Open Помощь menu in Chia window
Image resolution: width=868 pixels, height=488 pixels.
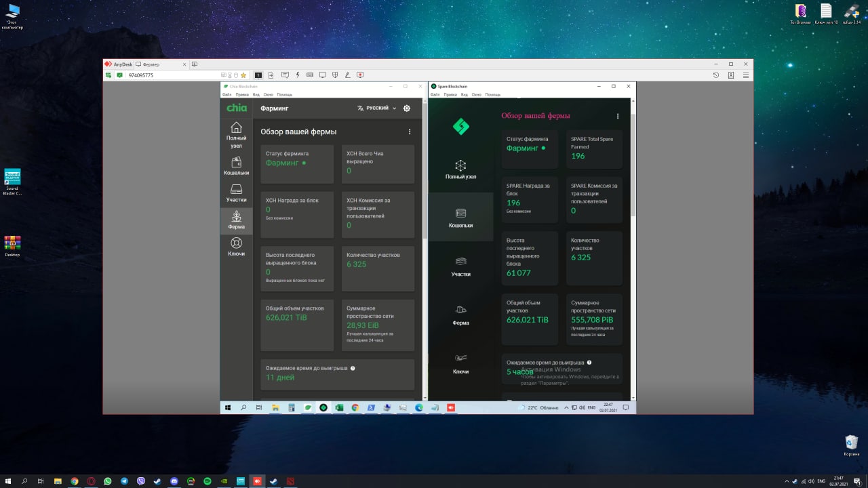pyautogui.click(x=284, y=94)
